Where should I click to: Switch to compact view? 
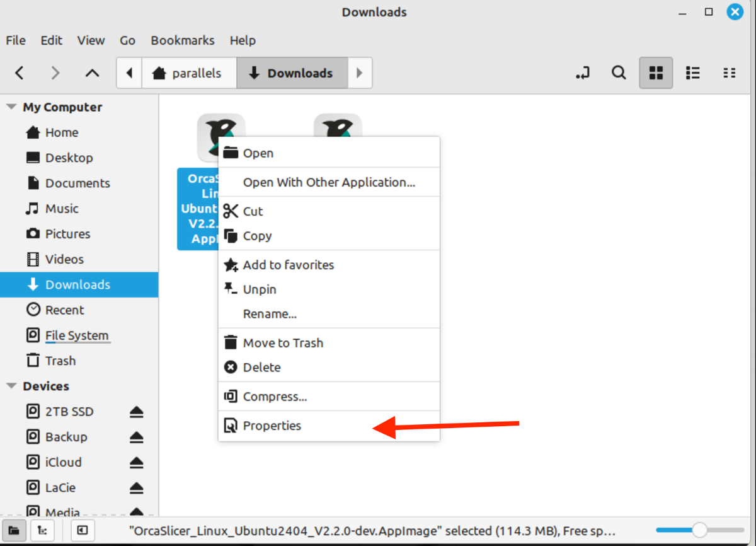tap(730, 73)
